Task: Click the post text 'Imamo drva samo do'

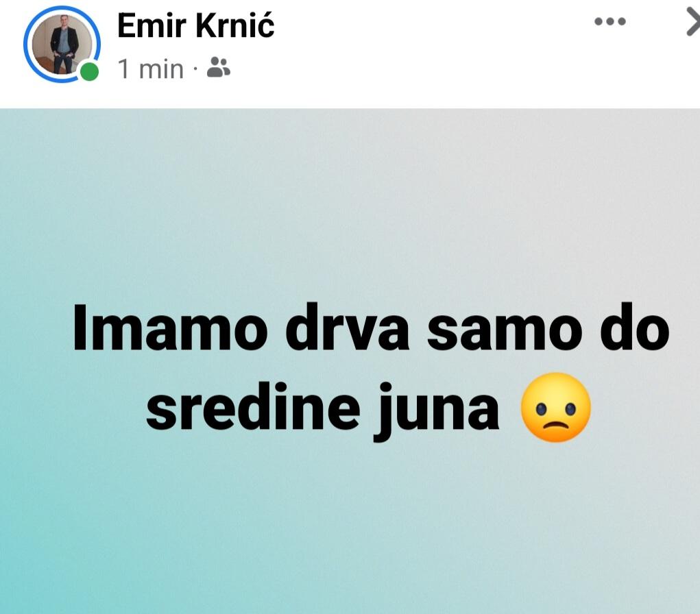Action: [x=371, y=328]
